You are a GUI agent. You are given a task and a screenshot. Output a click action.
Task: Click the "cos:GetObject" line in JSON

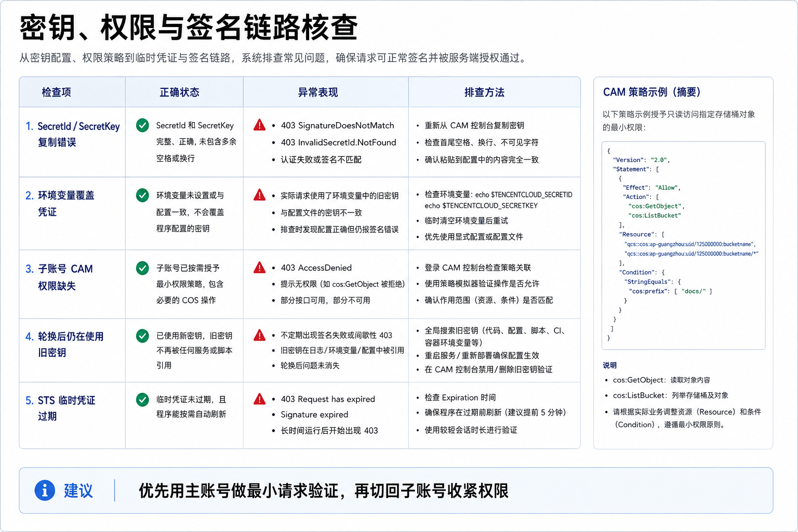(x=657, y=206)
